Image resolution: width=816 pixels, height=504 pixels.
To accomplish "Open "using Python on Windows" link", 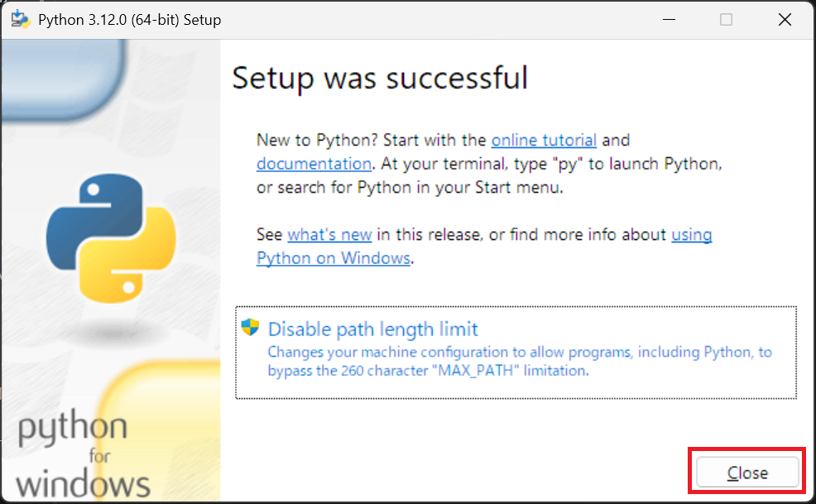I will (x=484, y=247).
